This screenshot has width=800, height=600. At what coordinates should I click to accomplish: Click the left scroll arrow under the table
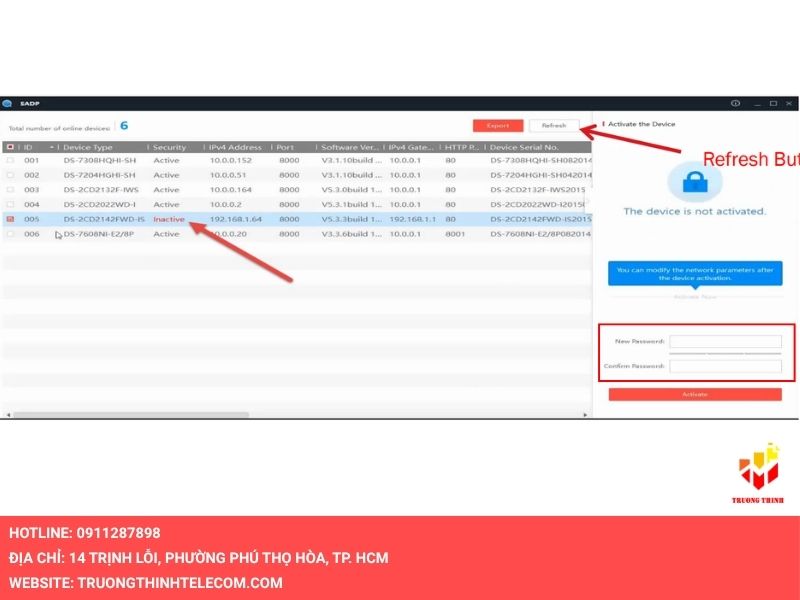click(x=8, y=415)
